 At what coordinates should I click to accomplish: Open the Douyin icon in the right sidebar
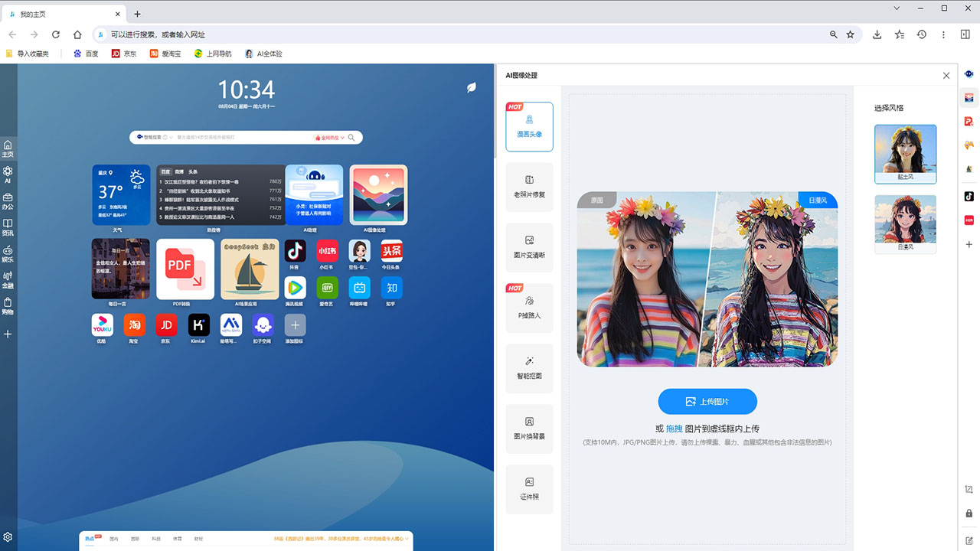coord(968,197)
